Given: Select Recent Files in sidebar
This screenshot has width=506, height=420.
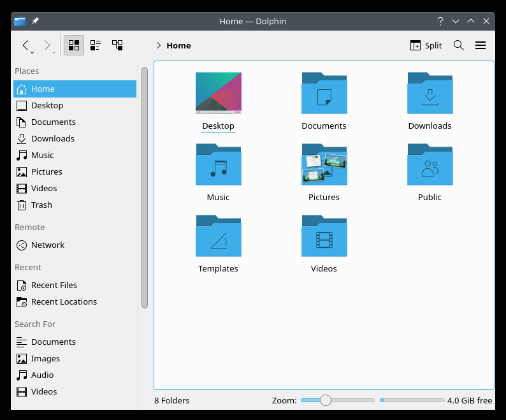Looking at the screenshot, I should pos(54,285).
